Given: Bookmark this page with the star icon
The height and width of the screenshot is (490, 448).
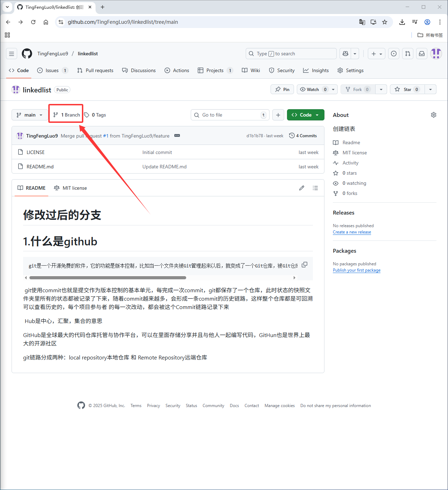Looking at the screenshot, I should (385, 22).
